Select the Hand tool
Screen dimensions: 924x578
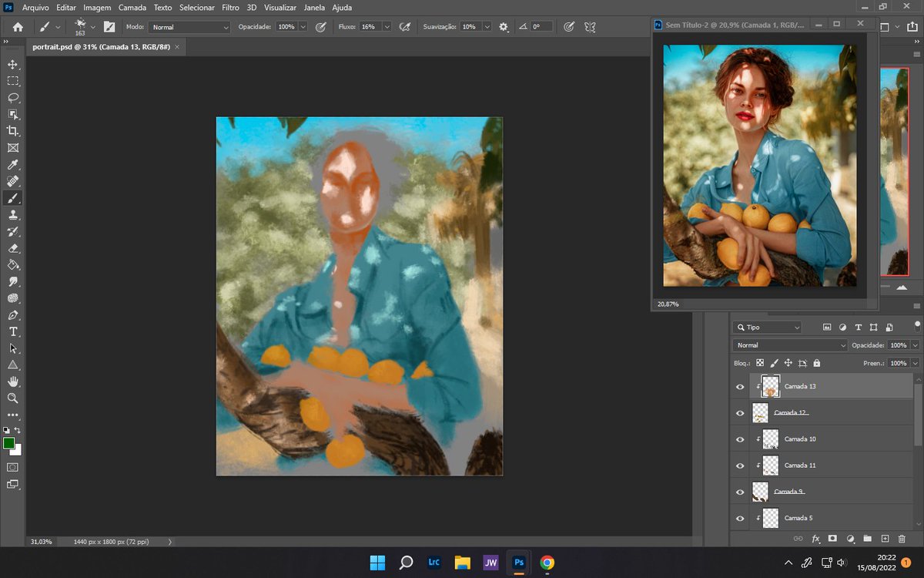click(x=12, y=381)
